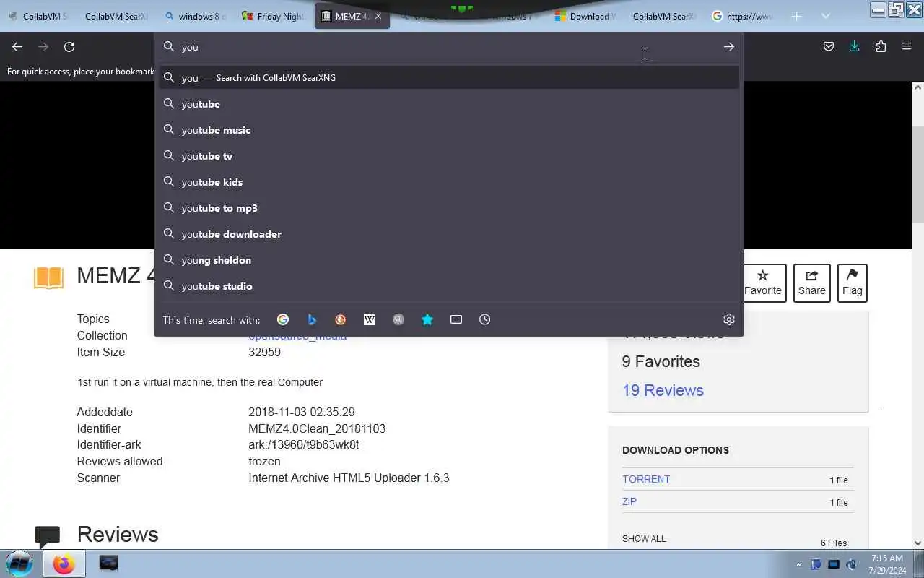
Task: Click the '9 Favorites' text
Action: coord(661,361)
